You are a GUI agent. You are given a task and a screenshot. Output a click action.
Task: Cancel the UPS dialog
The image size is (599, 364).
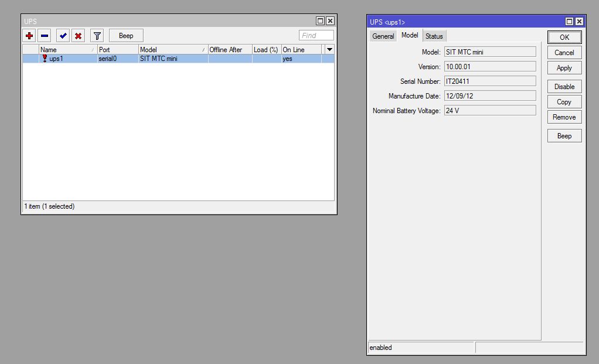point(563,52)
